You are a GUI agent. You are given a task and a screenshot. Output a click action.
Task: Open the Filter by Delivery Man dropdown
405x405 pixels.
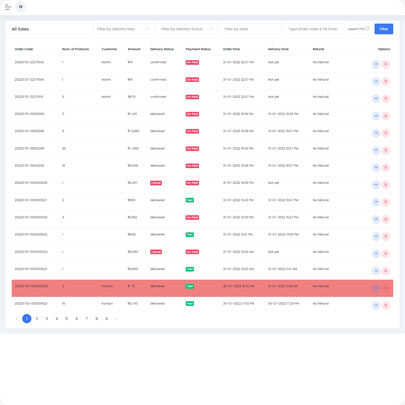123,29
